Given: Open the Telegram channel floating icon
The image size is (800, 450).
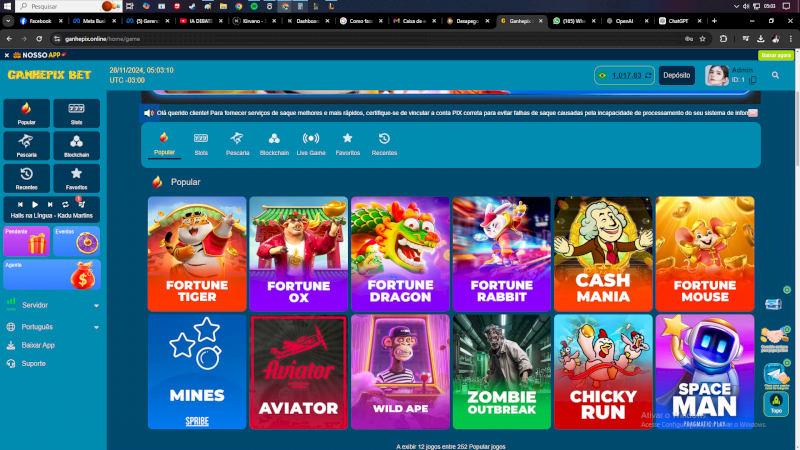Looking at the screenshot, I should click(x=776, y=376).
